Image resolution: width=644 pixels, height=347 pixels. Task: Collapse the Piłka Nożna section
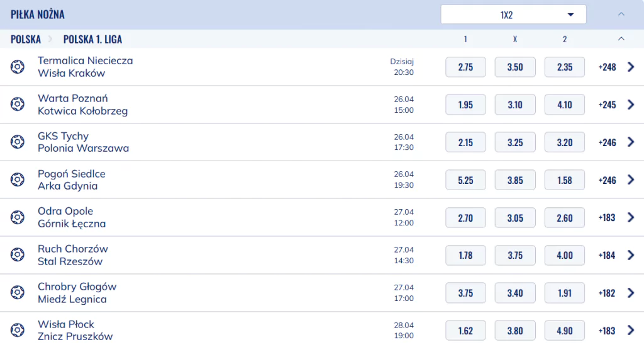click(x=621, y=14)
